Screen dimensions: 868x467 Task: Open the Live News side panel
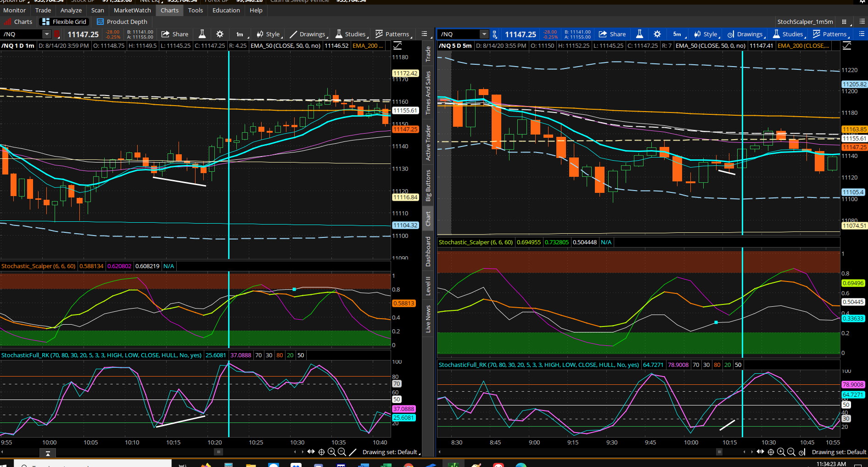(x=428, y=319)
